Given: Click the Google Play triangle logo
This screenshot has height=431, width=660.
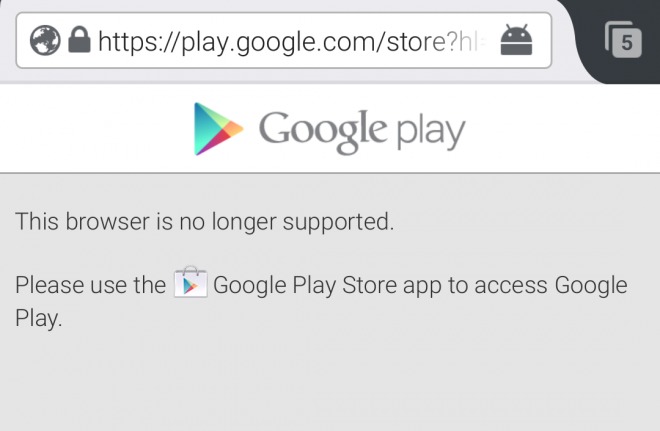Looking at the screenshot, I should 218,129.
